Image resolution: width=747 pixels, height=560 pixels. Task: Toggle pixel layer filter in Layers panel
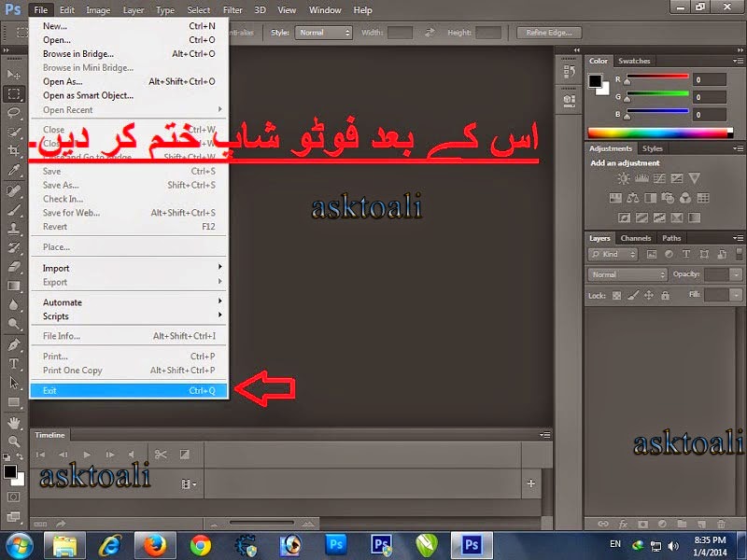651,254
